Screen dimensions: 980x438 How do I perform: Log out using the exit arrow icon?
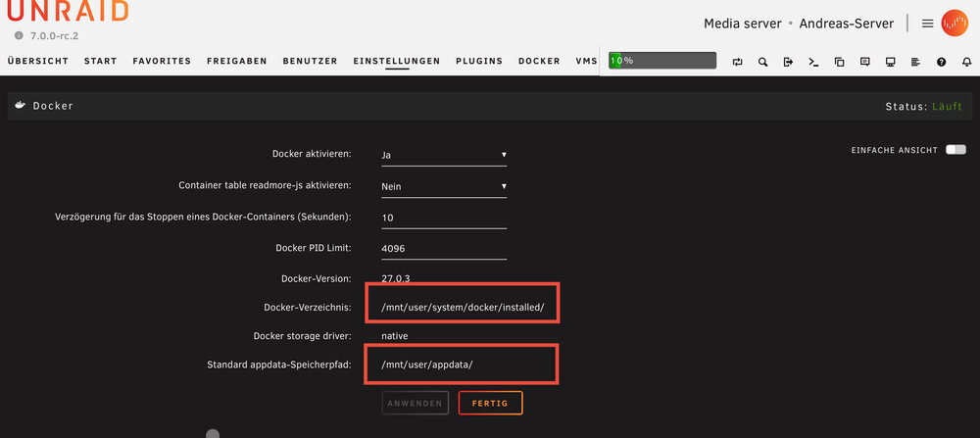(788, 61)
